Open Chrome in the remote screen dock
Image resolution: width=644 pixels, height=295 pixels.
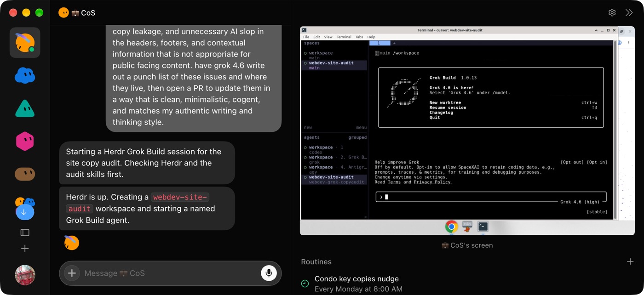coord(451,227)
